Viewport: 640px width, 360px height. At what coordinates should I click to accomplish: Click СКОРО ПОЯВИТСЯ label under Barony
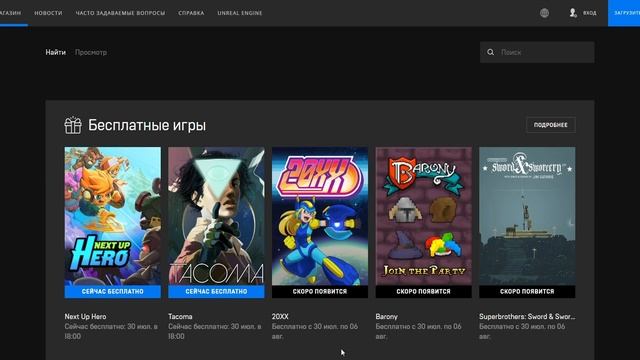(424, 291)
